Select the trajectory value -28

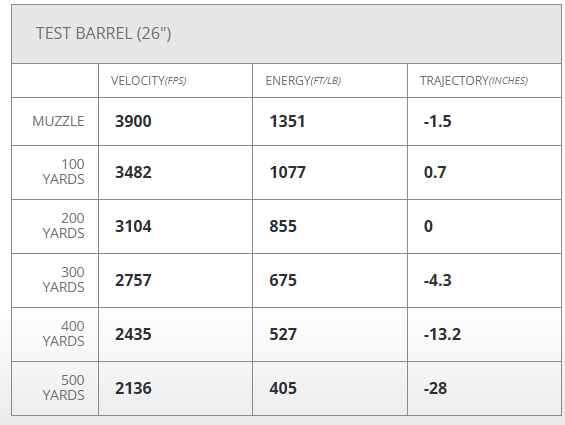[x=435, y=389]
